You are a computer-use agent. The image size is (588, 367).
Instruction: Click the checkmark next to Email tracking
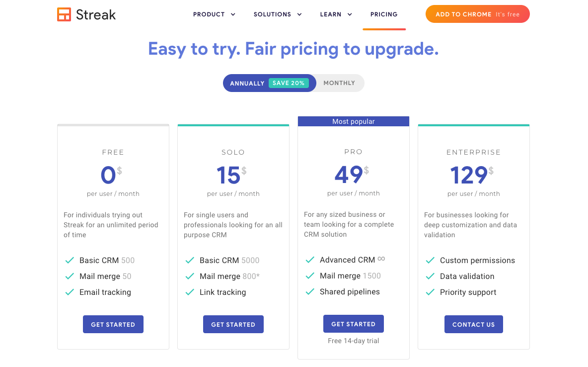point(70,292)
